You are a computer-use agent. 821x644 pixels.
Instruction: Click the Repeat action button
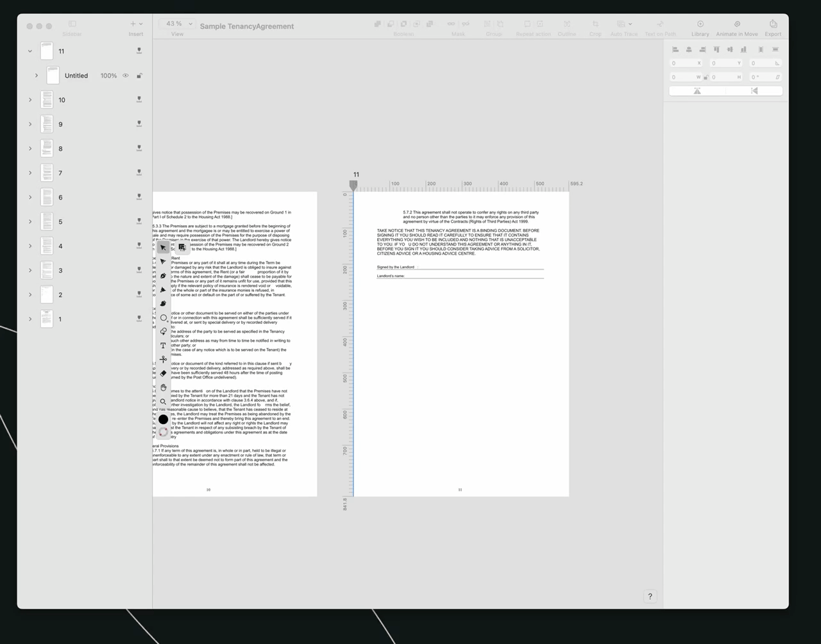coord(533,28)
